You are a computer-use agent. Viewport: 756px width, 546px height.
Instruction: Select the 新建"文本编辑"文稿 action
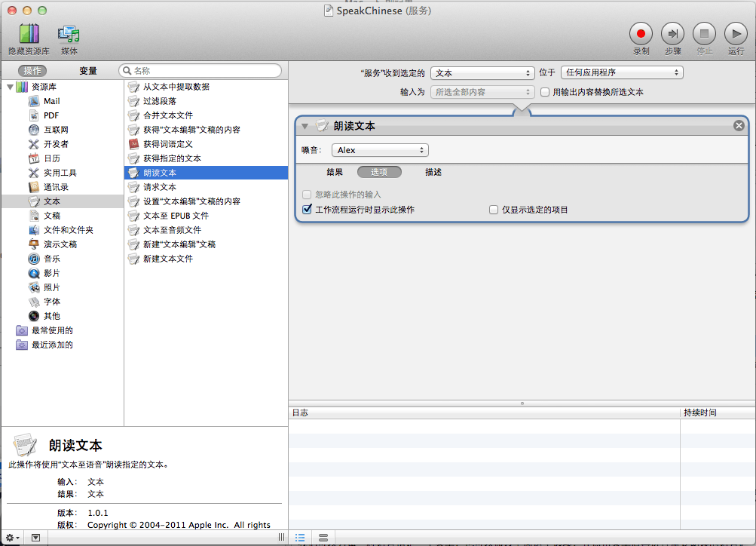tap(207, 244)
